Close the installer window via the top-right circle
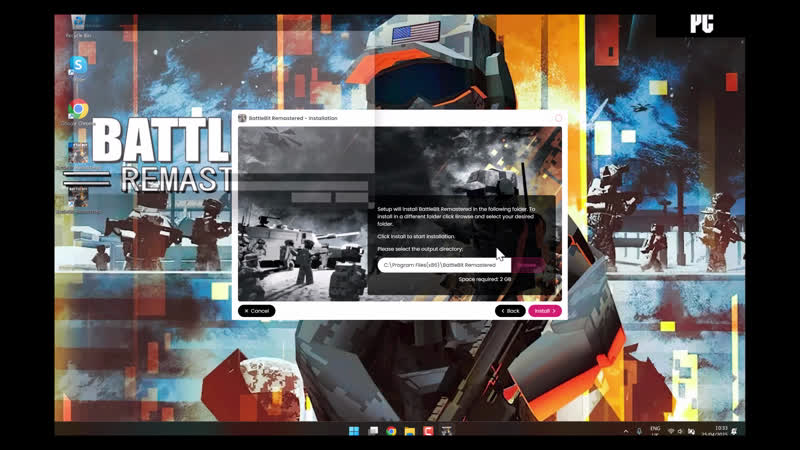 (558, 118)
